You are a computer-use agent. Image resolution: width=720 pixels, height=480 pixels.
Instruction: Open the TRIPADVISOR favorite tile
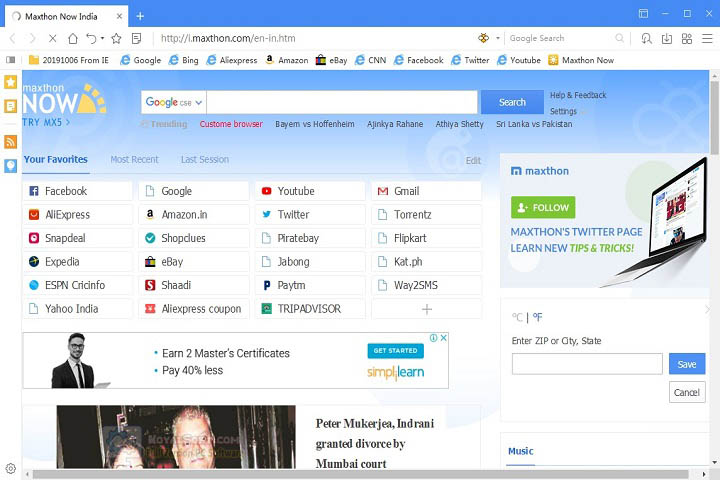[x=310, y=309]
